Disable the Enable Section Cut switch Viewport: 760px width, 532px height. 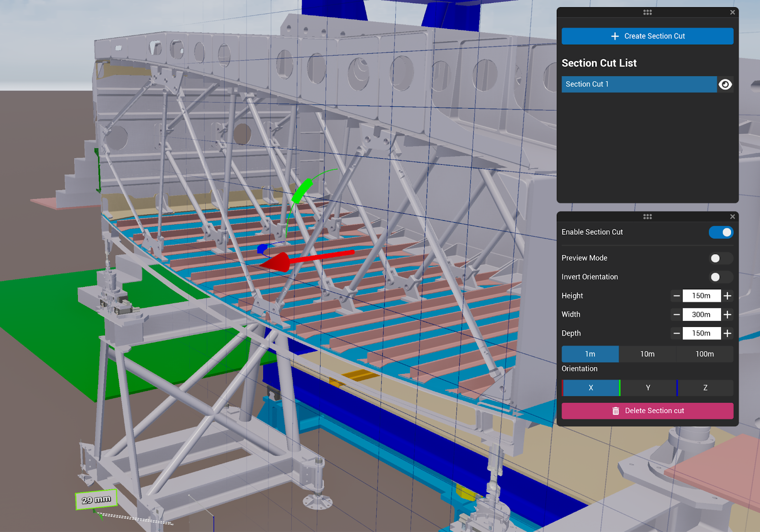pos(721,232)
